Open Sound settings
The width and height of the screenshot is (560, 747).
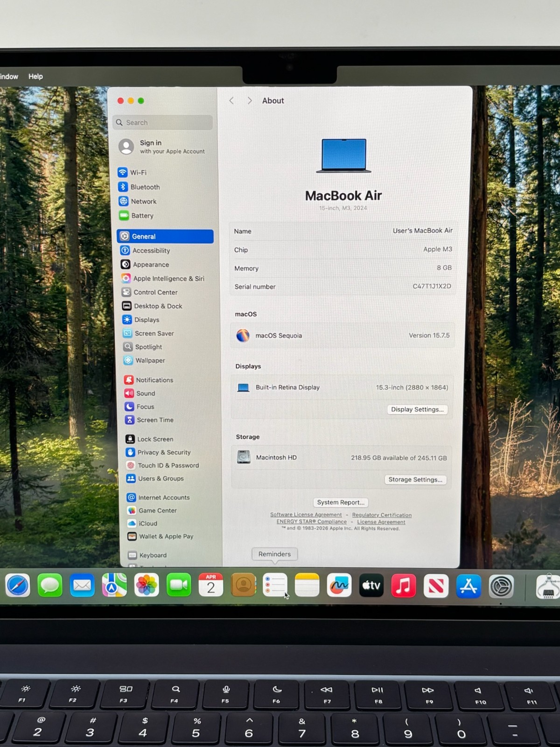[140, 394]
